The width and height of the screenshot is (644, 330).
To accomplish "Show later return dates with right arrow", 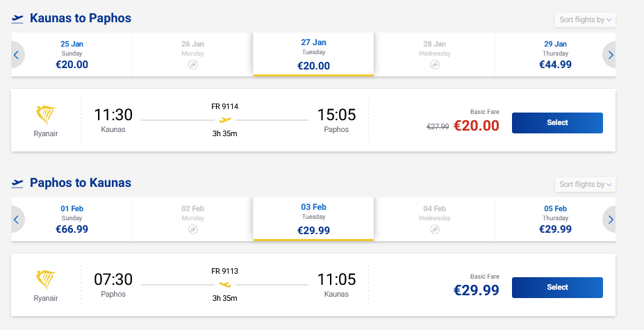I will click(611, 220).
